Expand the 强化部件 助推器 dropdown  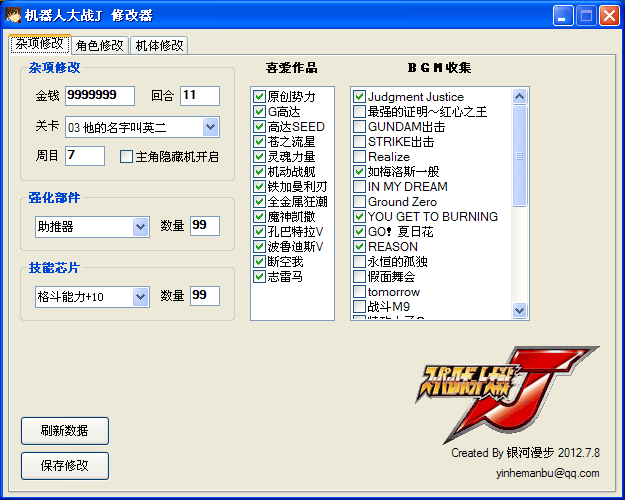pos(140,227)
